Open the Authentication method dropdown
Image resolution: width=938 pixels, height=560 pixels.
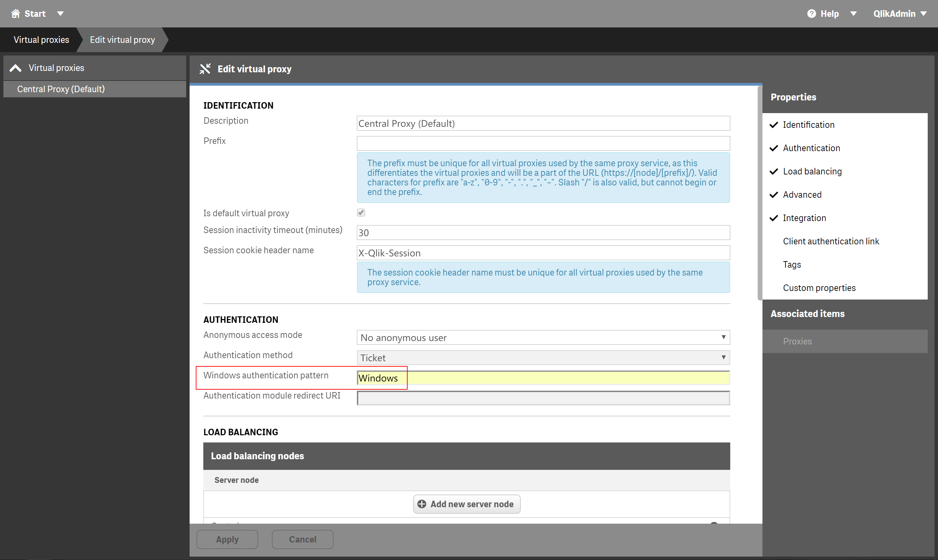pyautogui.click(x=543, y=357)
